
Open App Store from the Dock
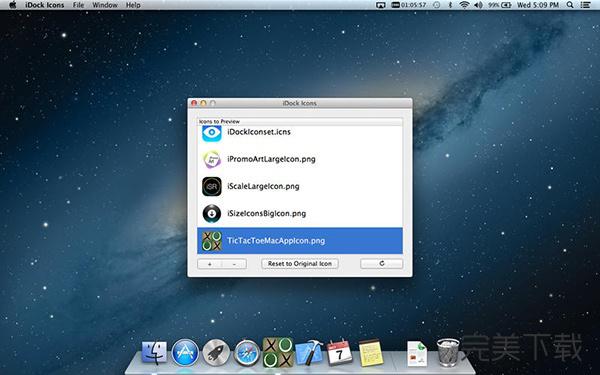pyautogui.click(x=185, y=352)
